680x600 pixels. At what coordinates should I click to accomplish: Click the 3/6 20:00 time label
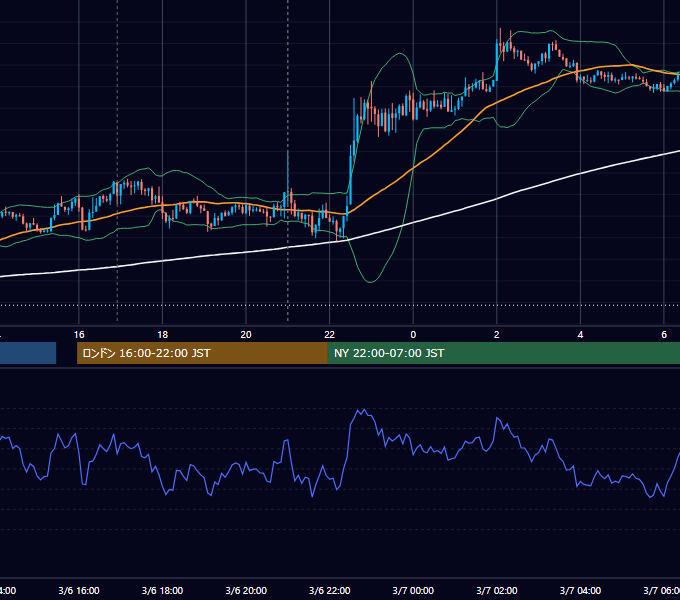(x=246, y=590)
